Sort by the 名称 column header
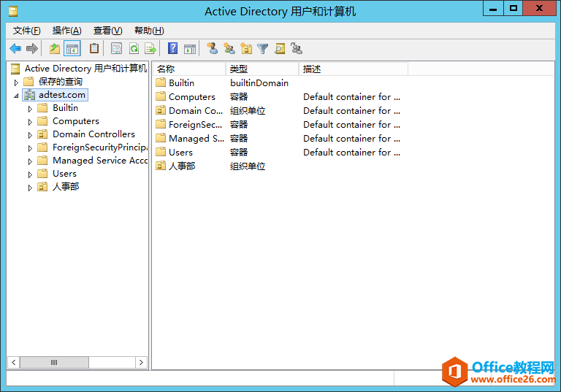Viewport: 561px width, 392px height. click(189, 69)
